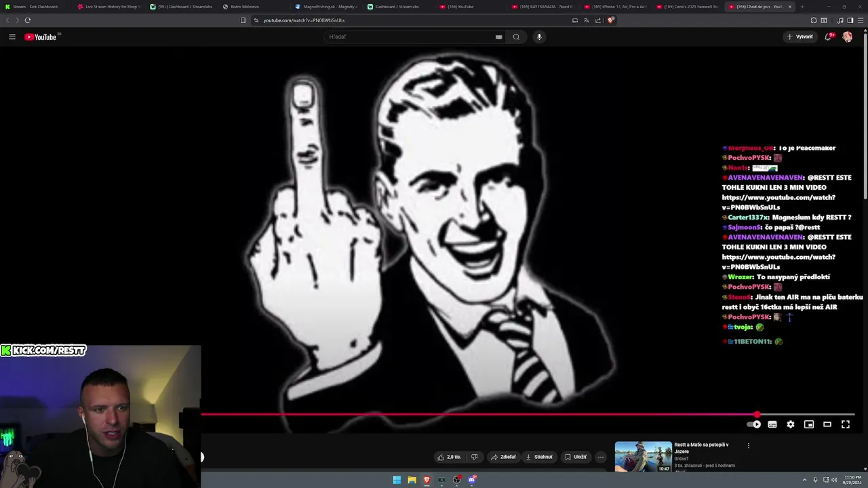Enter fullscreen on the video player

(x=846, y=424)
